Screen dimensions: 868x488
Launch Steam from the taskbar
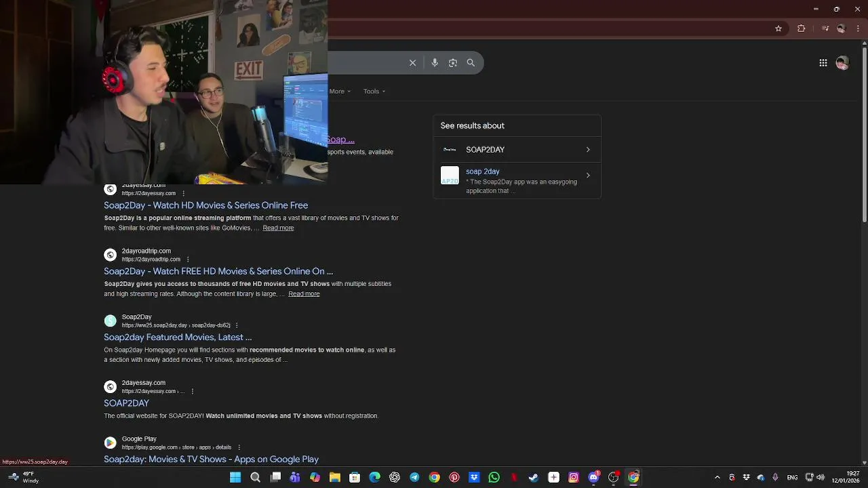[534, 477]
